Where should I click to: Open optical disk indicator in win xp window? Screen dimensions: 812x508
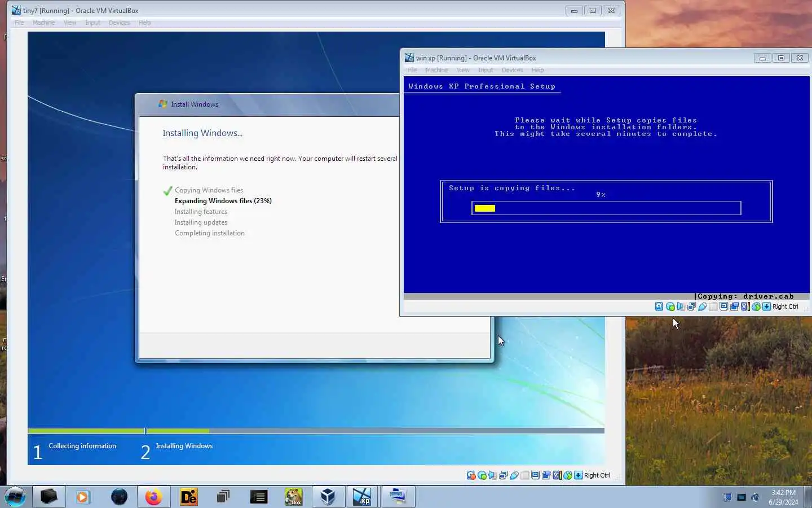670,306
